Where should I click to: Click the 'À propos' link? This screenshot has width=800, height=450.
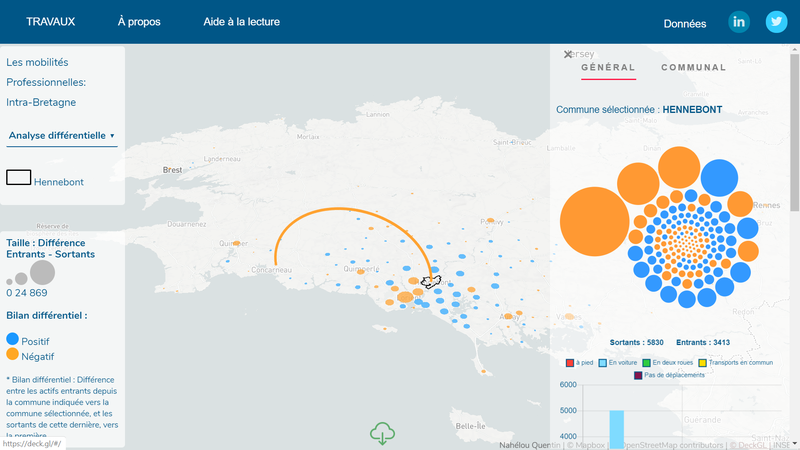(138, 22)
